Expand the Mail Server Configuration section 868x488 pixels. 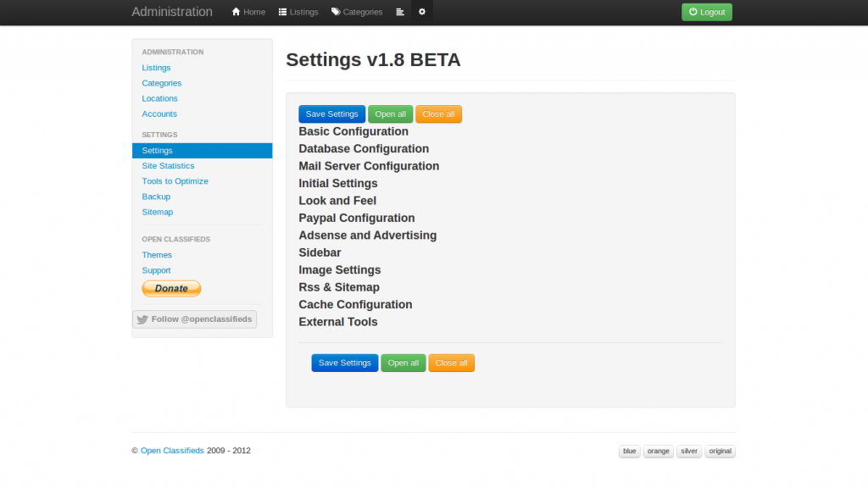point(369,166)
